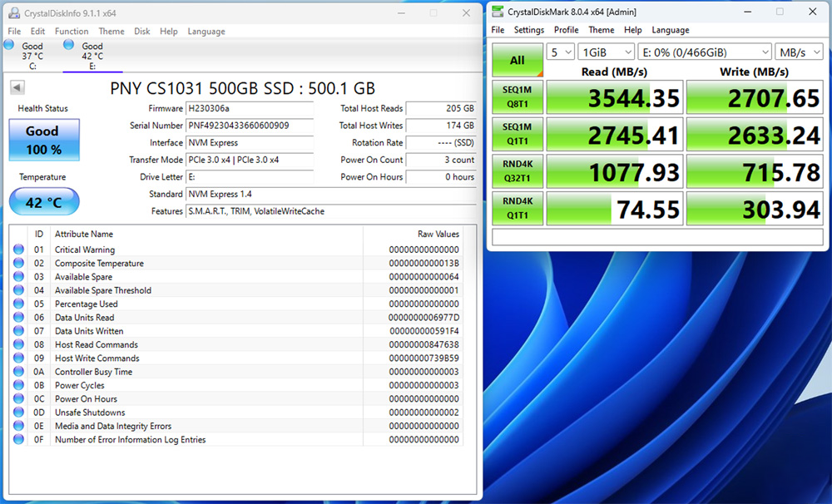Click the 42 °C temperature indicator
Screen dimensions: 832x504
pyautogui.click(x=44, y=201)
